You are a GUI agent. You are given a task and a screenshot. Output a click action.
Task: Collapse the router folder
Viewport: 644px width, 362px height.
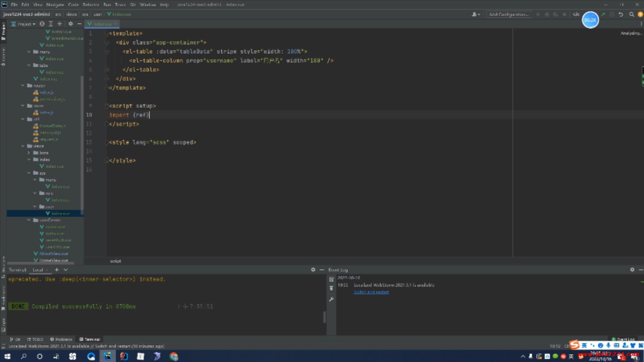pos(22,85)
